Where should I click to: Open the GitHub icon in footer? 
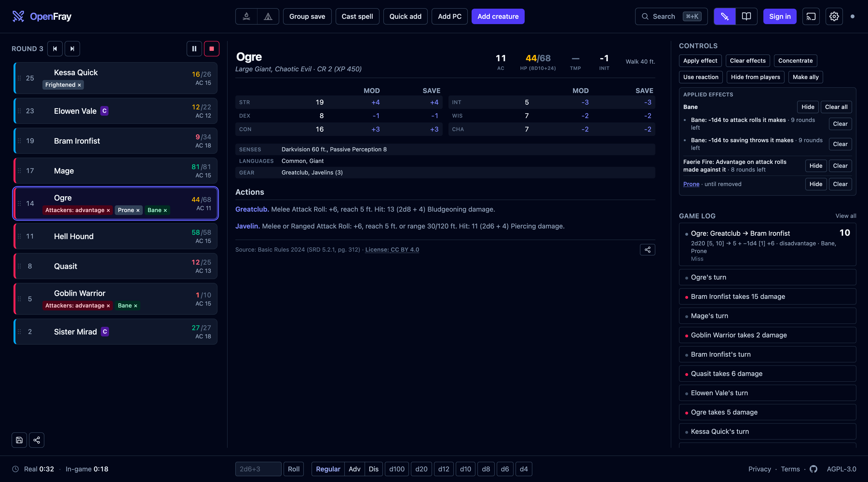pyautogui.click(x=814, y=469)
